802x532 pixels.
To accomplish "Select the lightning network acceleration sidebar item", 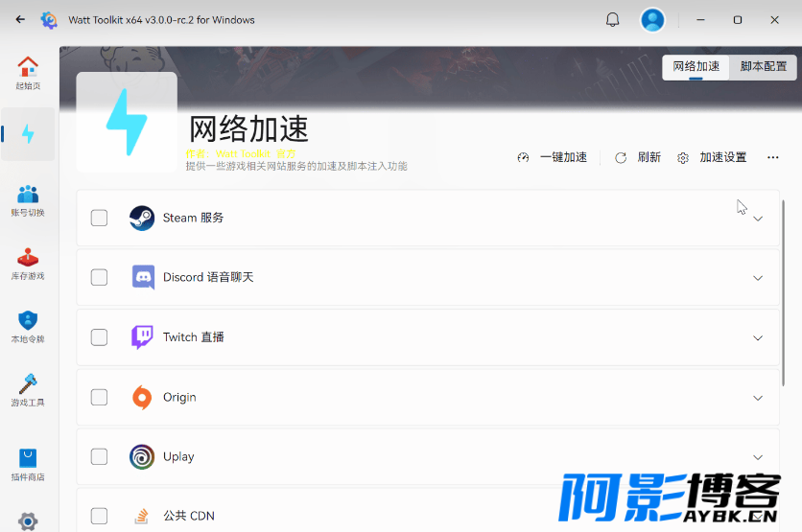I will click(28, 134).
